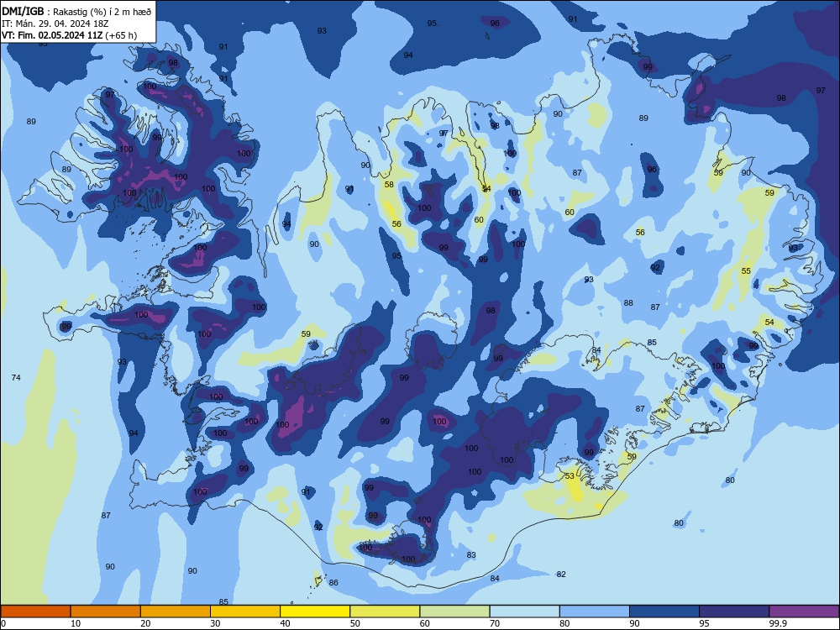Click the '50' legend tick label

click(355, 623)
